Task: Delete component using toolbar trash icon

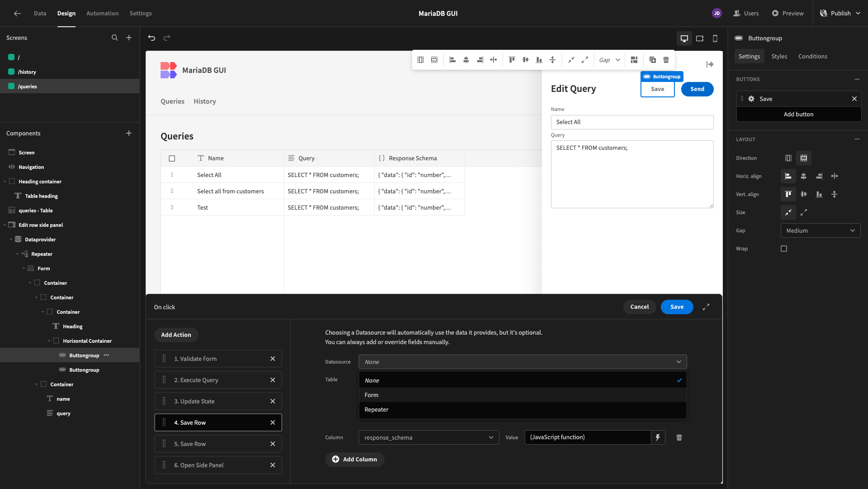Action: click(666, 60)
